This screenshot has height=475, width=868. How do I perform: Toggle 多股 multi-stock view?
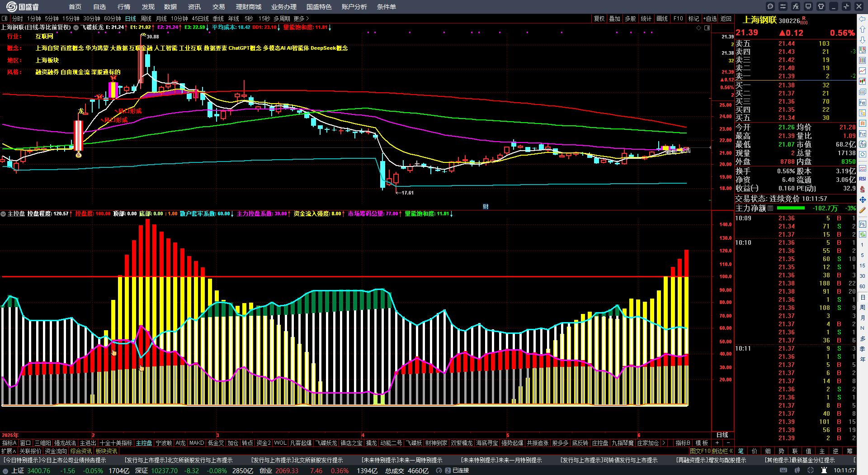tap(631, 19)
